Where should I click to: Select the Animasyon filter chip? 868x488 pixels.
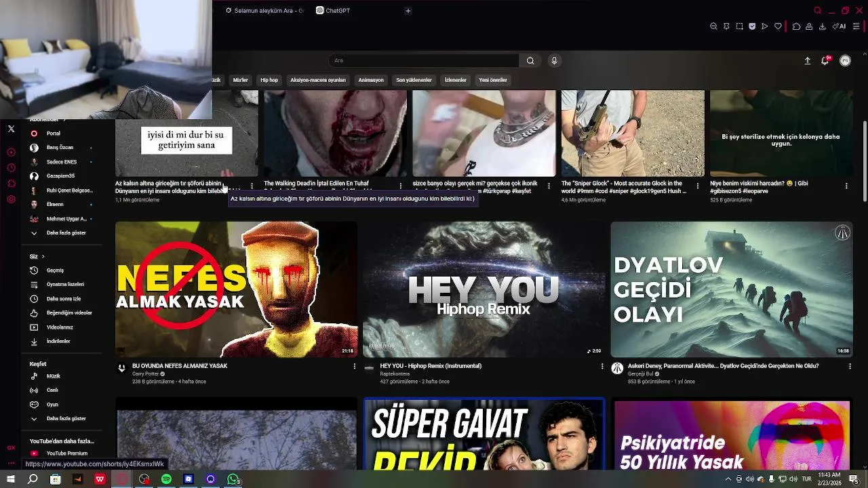[x=371, y=80]
